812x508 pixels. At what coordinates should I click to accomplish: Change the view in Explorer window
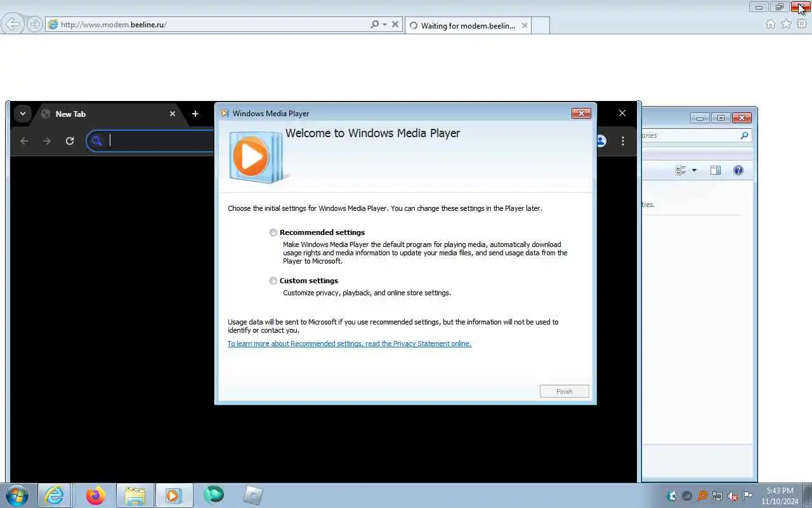pos(681,170)
